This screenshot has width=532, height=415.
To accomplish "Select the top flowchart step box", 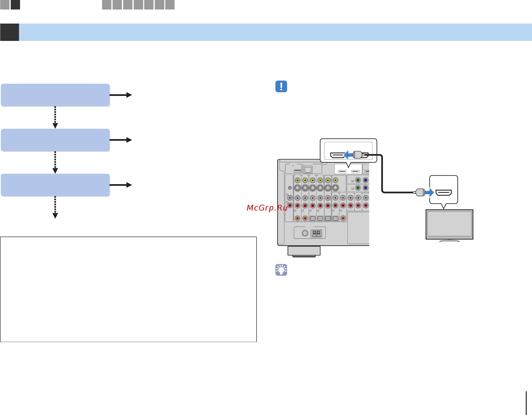I will pos(55,95).
